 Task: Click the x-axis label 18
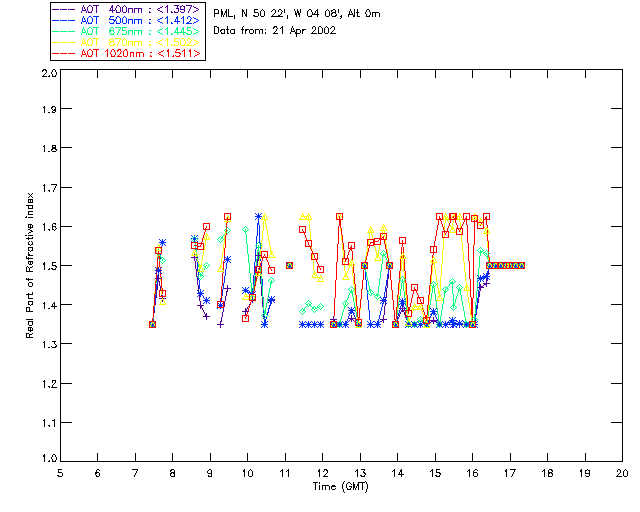(547, 473)
